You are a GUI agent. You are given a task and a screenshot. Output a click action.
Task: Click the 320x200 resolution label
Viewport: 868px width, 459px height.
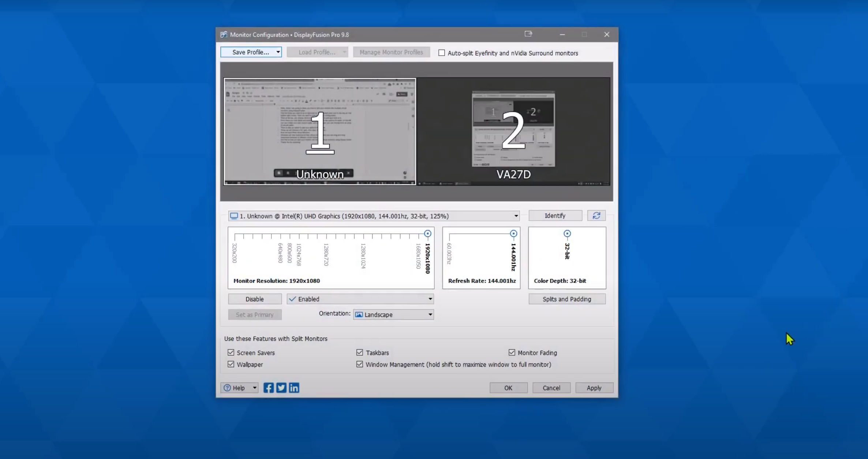pyautogui.click(x=235, y=253)
